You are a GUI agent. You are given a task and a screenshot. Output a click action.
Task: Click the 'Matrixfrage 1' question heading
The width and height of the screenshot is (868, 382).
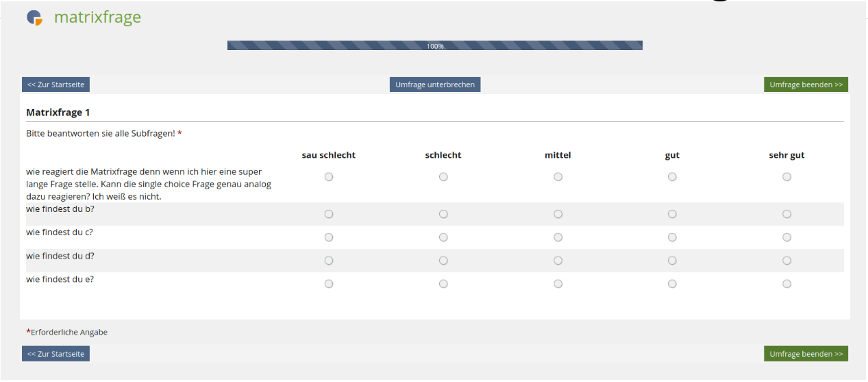click(x=58, y=112)
